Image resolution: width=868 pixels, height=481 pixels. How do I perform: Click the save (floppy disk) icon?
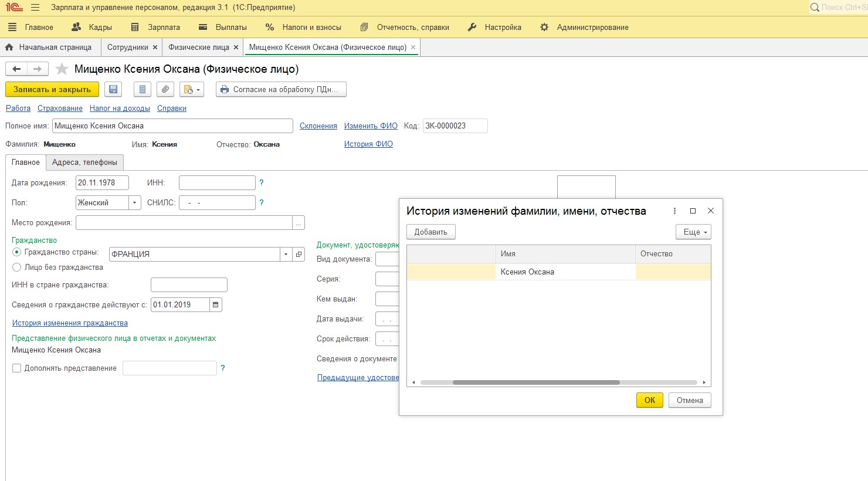(x=113, y=89)
